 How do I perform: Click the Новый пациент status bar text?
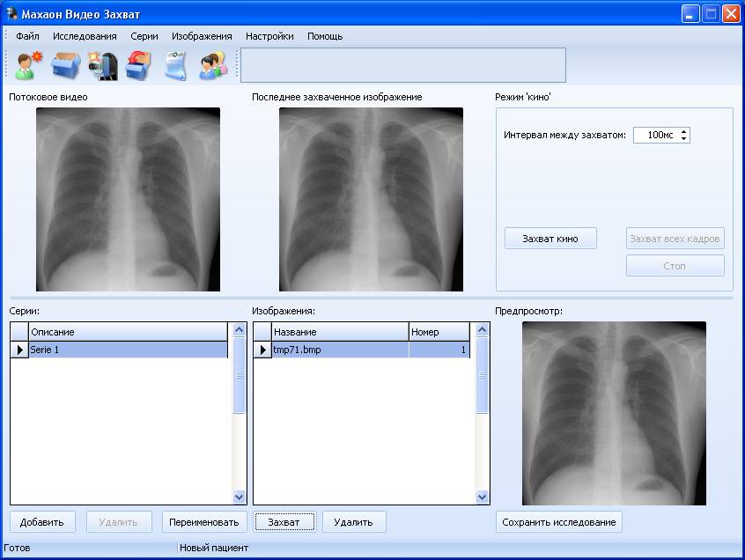pyautogui.click(x=214, y=548)
